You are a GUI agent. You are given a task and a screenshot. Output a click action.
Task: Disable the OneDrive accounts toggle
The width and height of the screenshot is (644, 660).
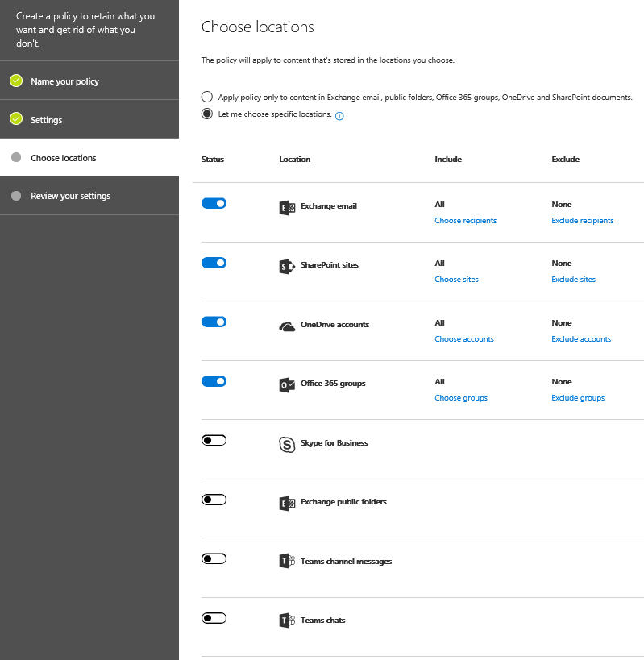[214, 322]
